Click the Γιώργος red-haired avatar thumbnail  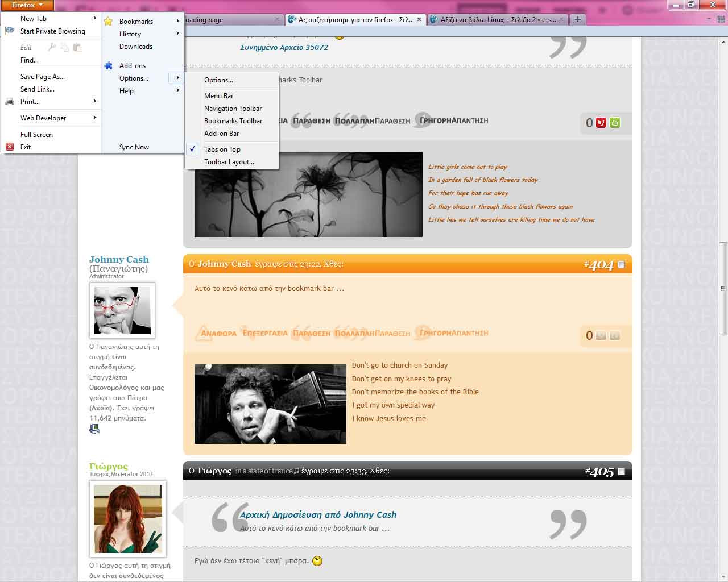(x=128, y=519)
